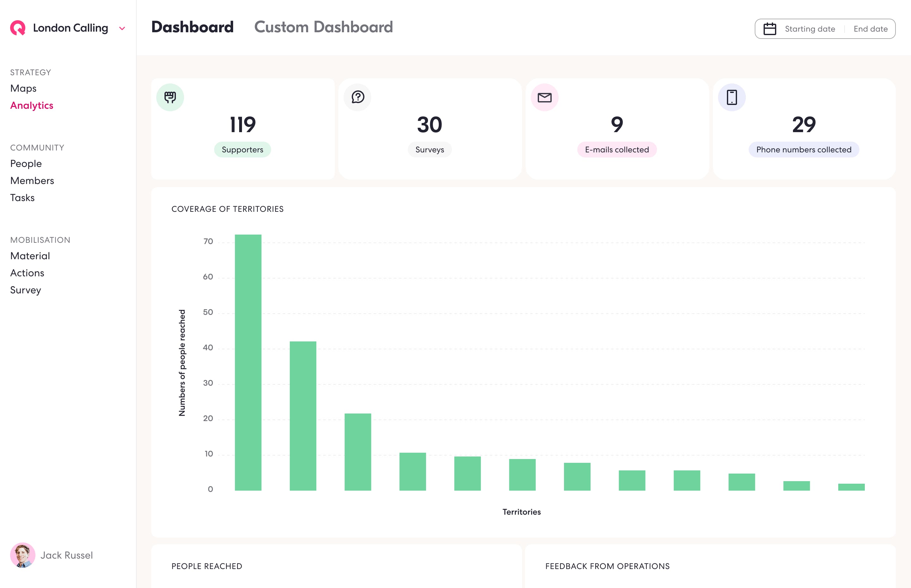Click the Starting date field

[x=809, y=29]
